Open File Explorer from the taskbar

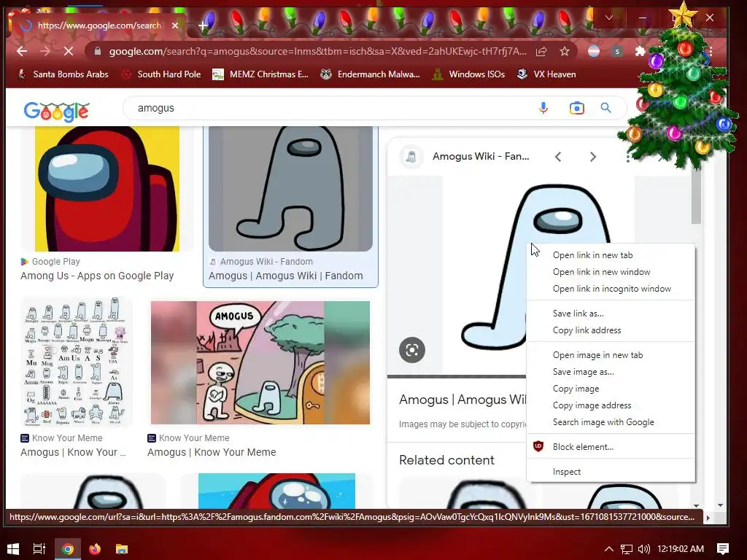click(x=122, y=549)
